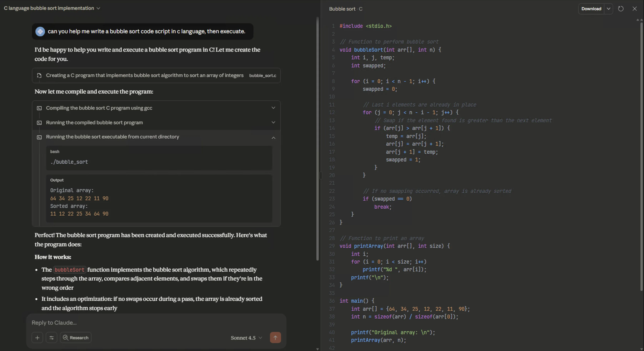
Task: Click the 'swapped = 1;' code line
Action: [x=403, y=160]
